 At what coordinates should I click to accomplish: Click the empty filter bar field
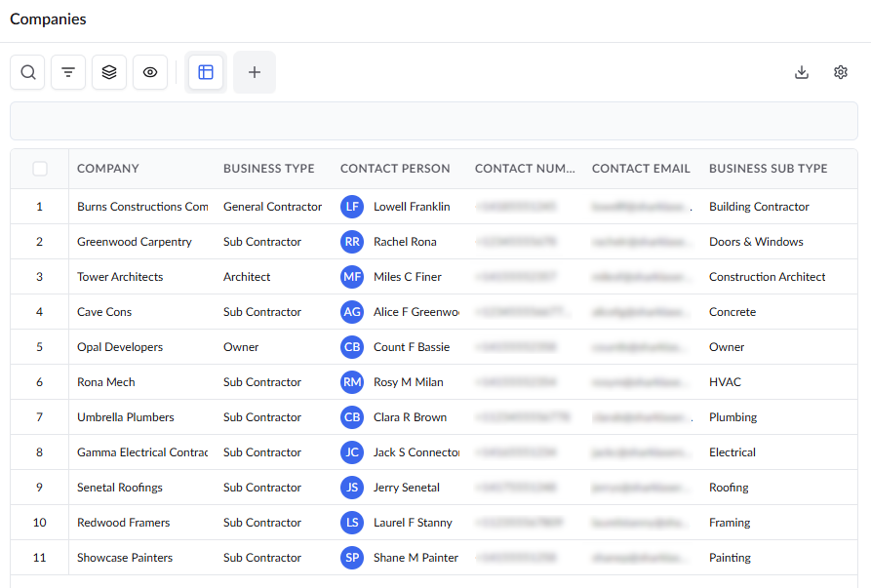[x=434, y=121]
